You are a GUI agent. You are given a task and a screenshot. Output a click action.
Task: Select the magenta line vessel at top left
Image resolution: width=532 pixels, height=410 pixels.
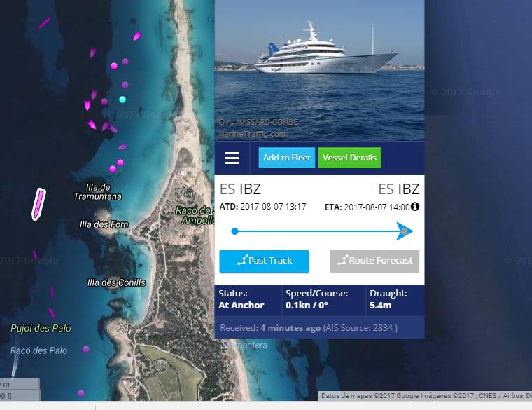pos(44,22)
